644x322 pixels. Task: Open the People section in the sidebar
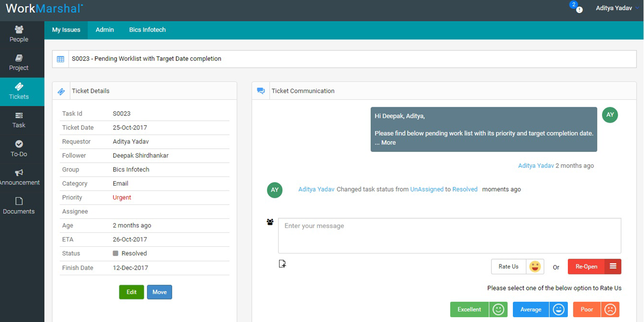18,34
